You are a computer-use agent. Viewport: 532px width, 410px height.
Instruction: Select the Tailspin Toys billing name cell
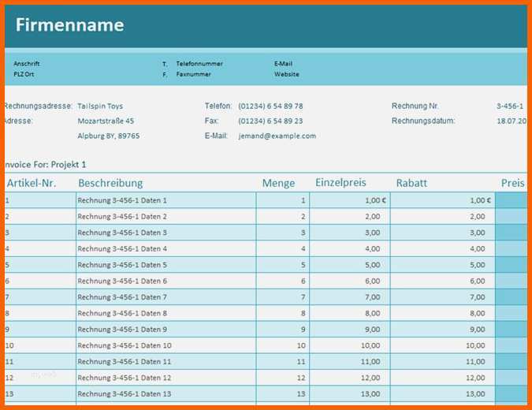pyautogui.click(x=100, y=106)
